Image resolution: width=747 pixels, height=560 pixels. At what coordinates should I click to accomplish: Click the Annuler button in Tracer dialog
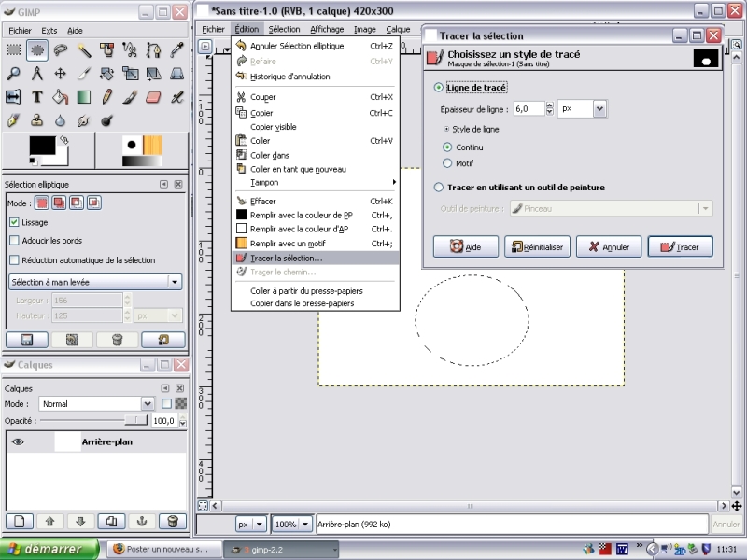point(609,246)
